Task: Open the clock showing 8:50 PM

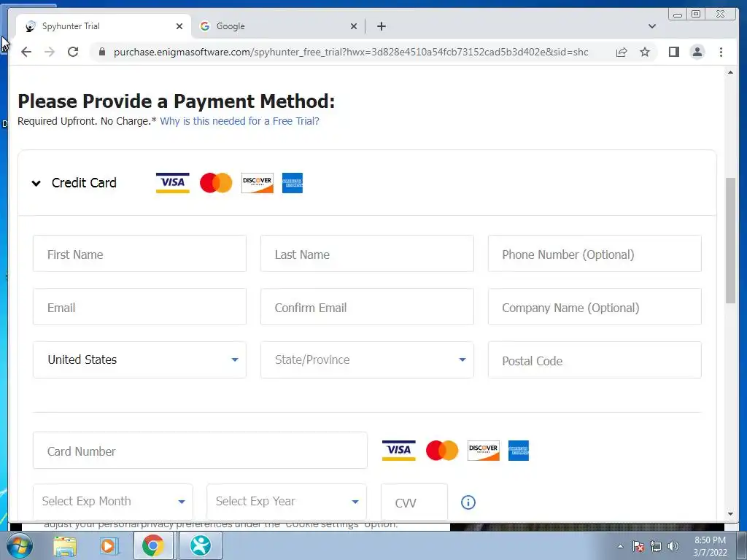Action: 710,546
